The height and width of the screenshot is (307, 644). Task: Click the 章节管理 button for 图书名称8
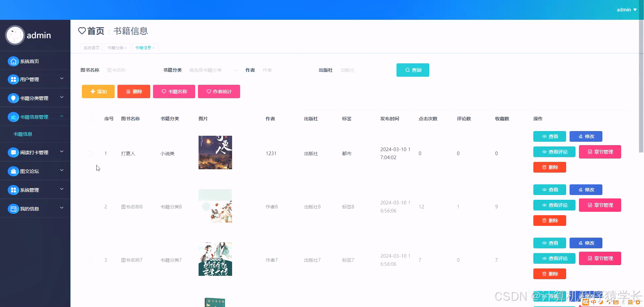tap(600, 205)
